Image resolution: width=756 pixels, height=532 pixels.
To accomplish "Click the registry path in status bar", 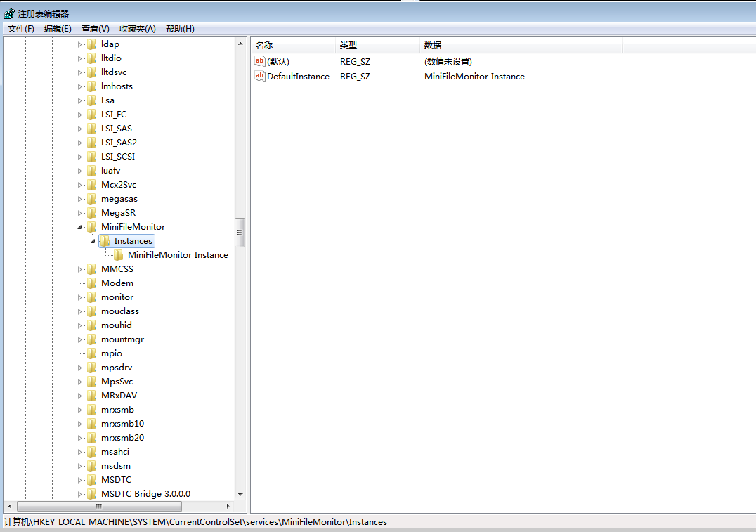I will click(195, 522).
